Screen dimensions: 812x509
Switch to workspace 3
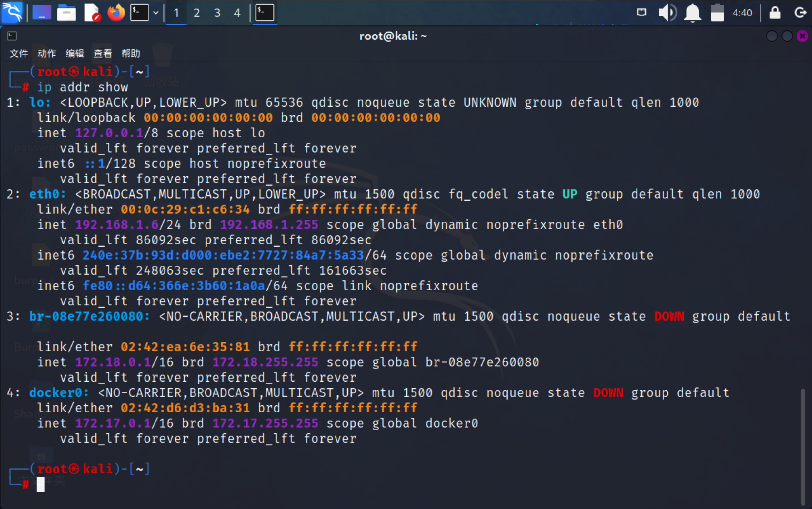[217, 13]
